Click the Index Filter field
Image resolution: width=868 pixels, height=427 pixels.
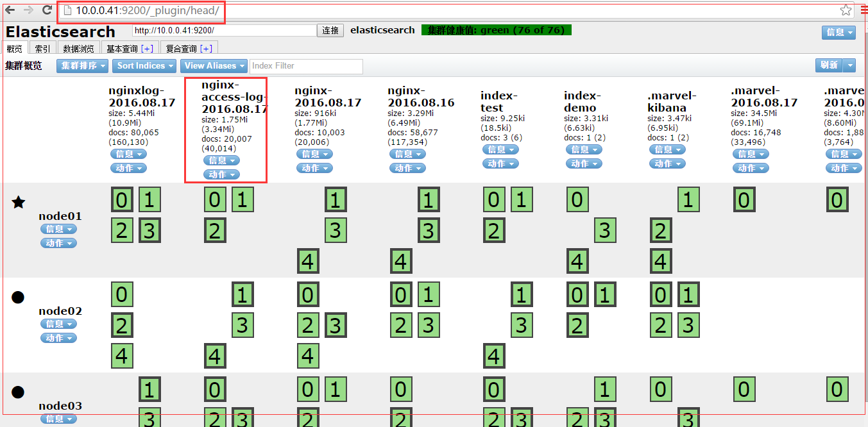(306, 65)
